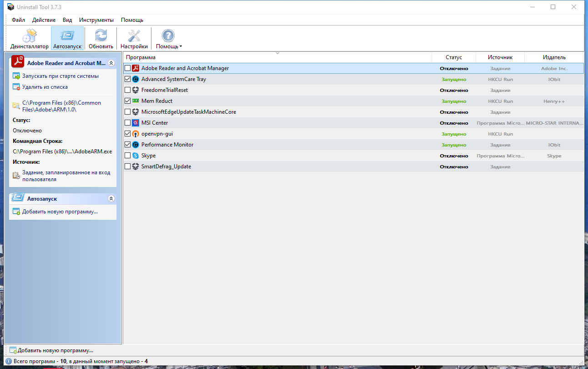Click Запускать при старте системы link
The image size is (588, 369).
[60, 76]
